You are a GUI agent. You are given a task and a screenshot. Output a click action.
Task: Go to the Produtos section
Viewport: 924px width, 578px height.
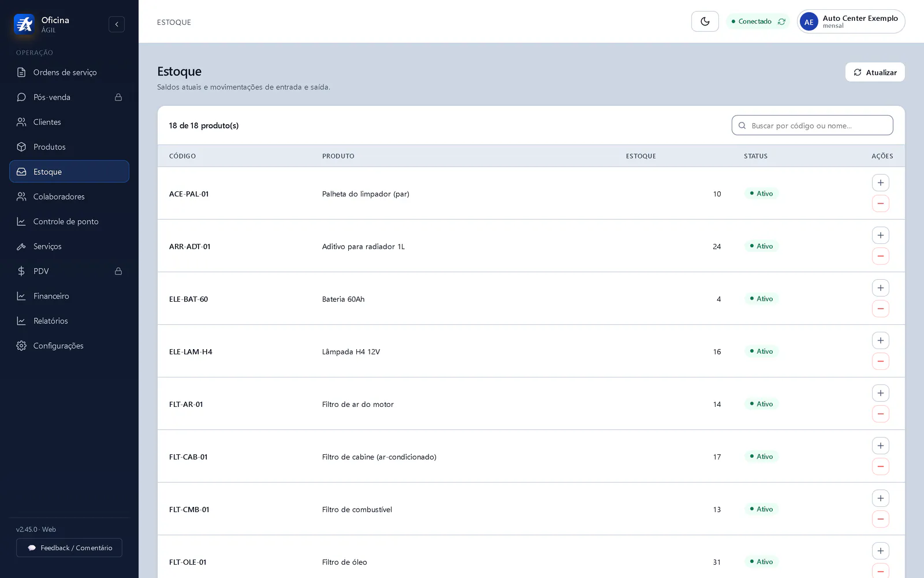69,147
